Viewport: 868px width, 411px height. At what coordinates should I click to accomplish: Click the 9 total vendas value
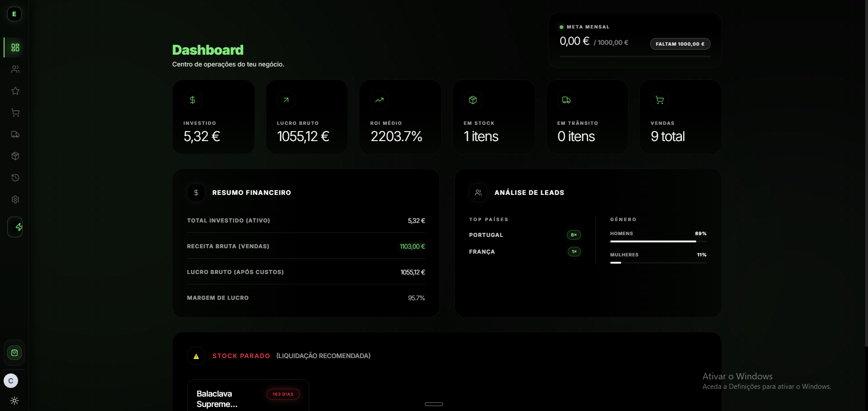[668, 137]
